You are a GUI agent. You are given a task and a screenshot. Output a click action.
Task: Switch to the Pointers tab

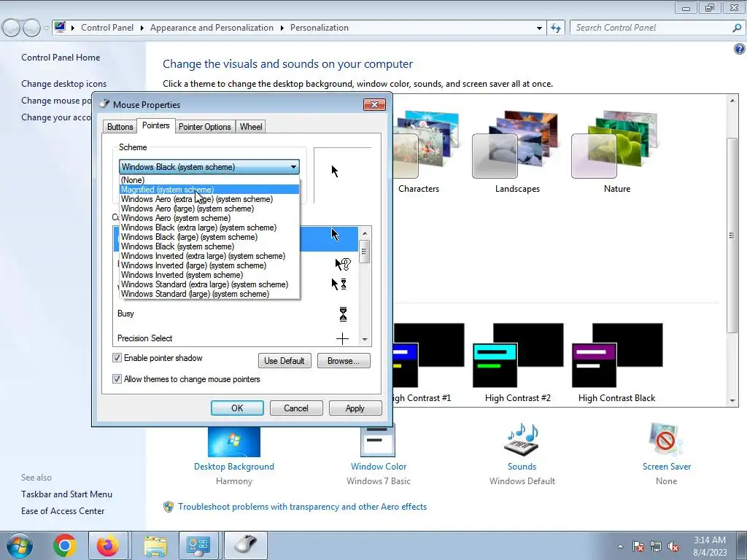[x=156, y=125]
